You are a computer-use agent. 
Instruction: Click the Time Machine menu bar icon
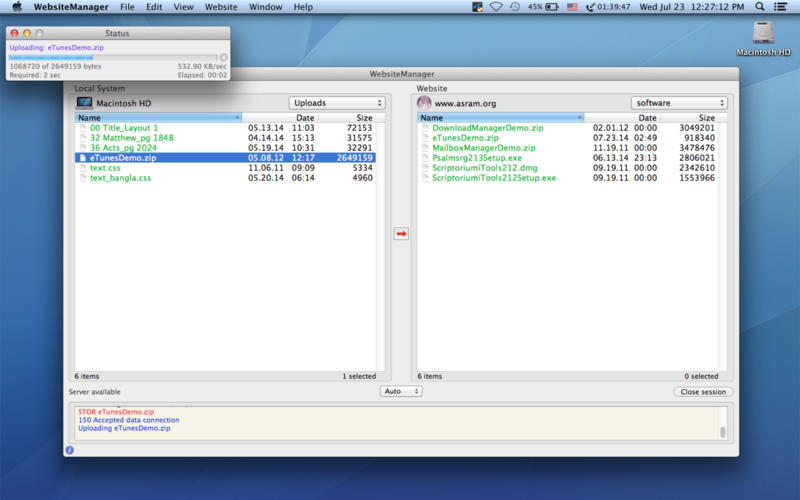(514, 7)
